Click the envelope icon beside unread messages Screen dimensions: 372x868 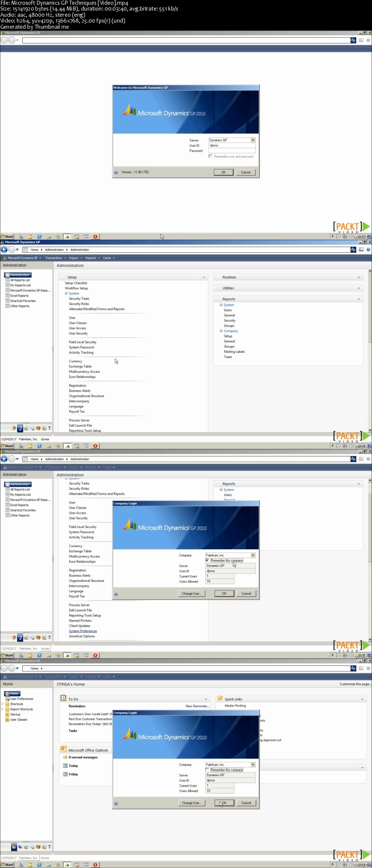click(x=65, y=757)
